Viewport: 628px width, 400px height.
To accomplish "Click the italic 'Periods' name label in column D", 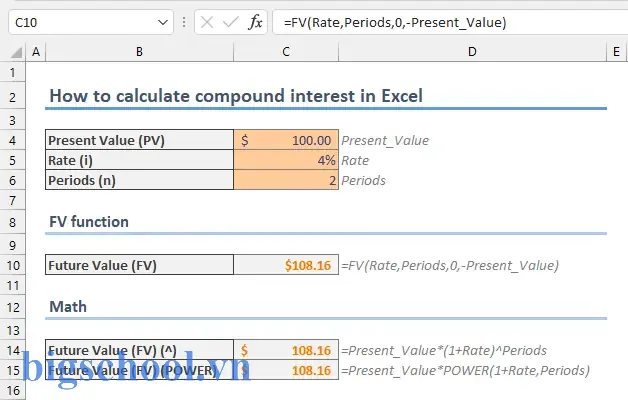I will (x=363, y=181).
